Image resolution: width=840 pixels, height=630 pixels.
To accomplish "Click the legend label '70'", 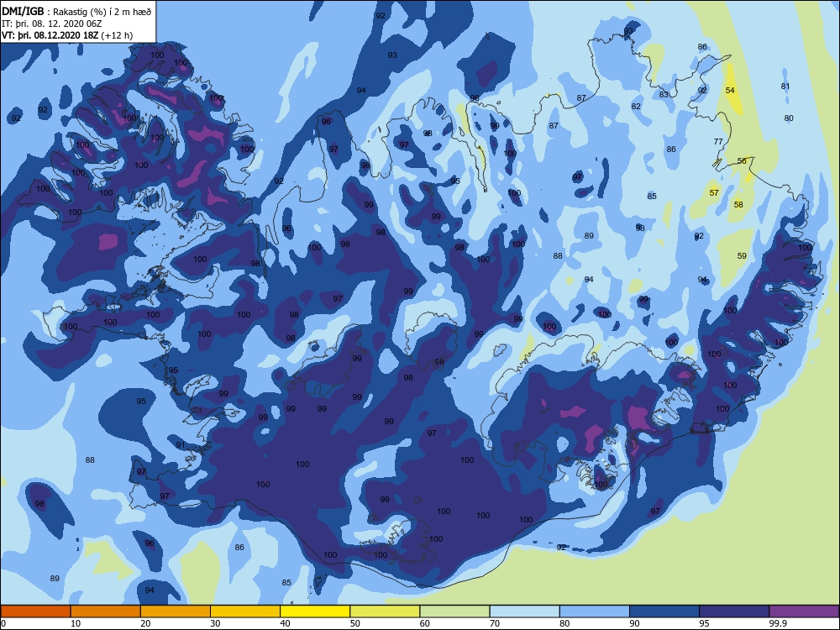I will (495, 623).
